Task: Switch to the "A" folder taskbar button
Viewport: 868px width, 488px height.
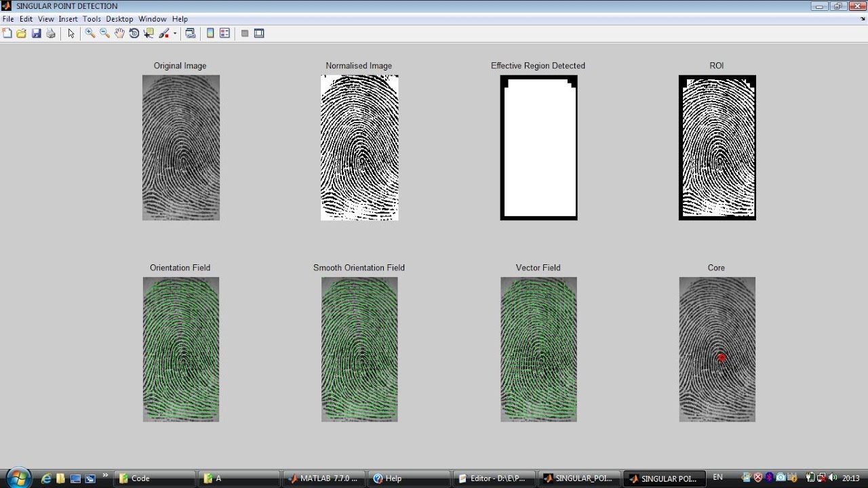Action: point(239,479)
